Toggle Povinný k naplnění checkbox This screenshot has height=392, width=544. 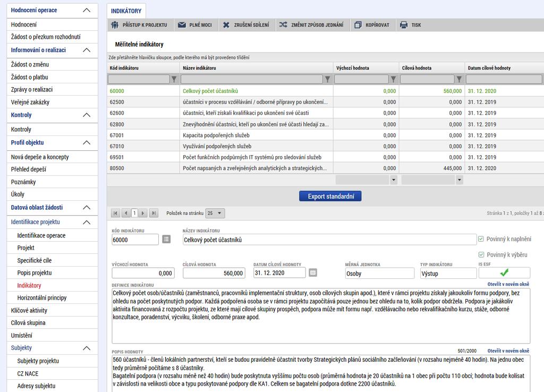point(481,239)
